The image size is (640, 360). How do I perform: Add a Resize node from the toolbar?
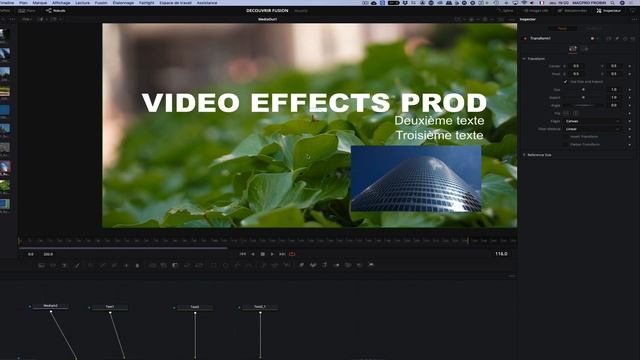pyautogui.click(x=187, y=265)
